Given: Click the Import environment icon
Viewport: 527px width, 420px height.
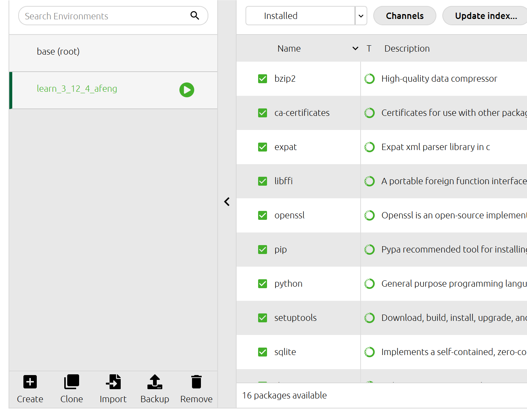Looking at the screenshot, I should point(113,382).
